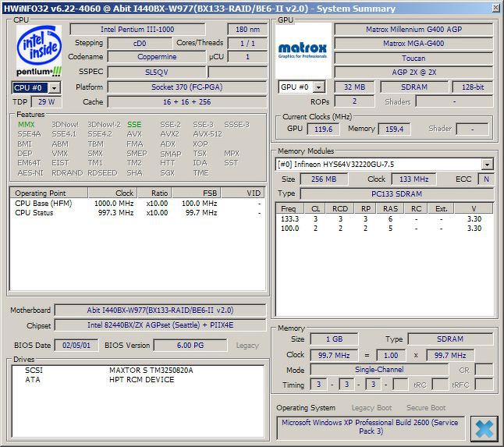Open the GPU #0 selector dropdown
The width and height of the screenshot is (504, 447).
tap(319, 87)
